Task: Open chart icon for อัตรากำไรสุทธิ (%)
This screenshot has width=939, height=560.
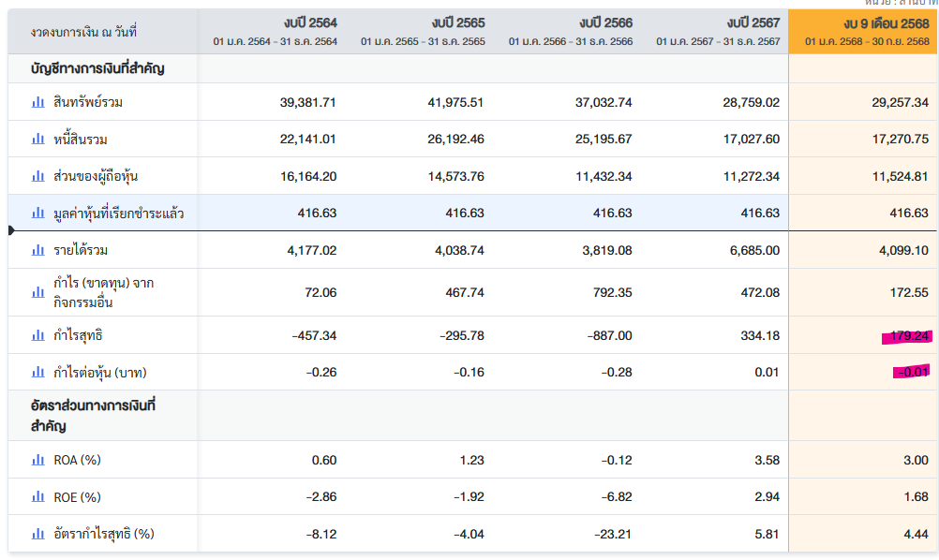Action: [x=38, y=534]
